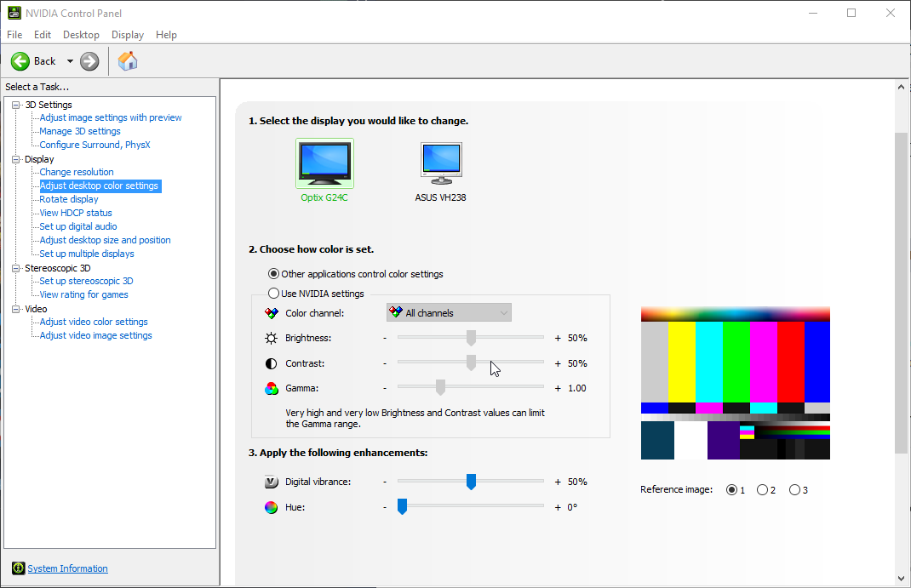Go to Home via house icon
Image resolution: width=911 pixels, height=588 pixels.
coord(128,61)
